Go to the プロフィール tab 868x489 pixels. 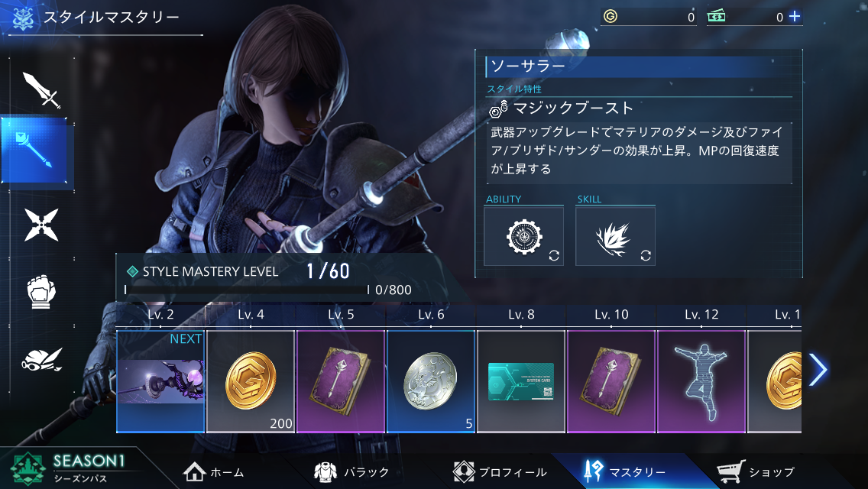coord(499,472)
